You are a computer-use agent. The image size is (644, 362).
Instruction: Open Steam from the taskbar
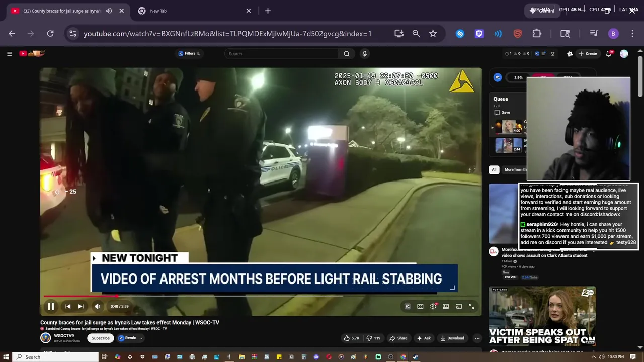coord(416,357)
